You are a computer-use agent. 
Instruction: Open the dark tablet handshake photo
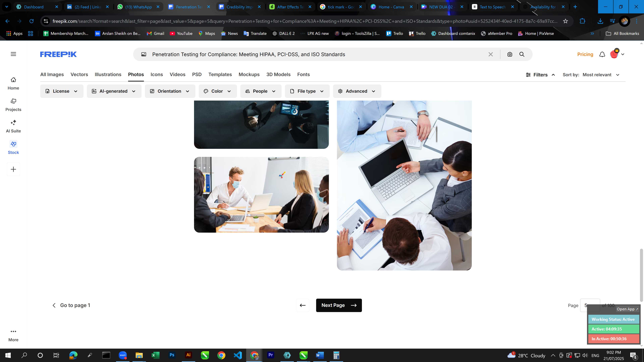[x=261, y=124]
